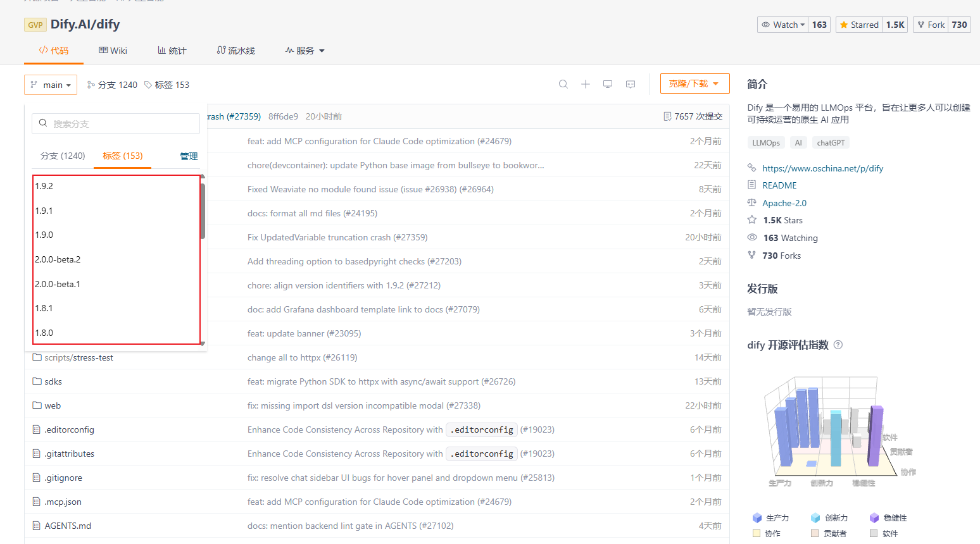Viewport: 980px width, 544px height.
Task: Open commit hash 8ff6de9
Action: [283, 116]
